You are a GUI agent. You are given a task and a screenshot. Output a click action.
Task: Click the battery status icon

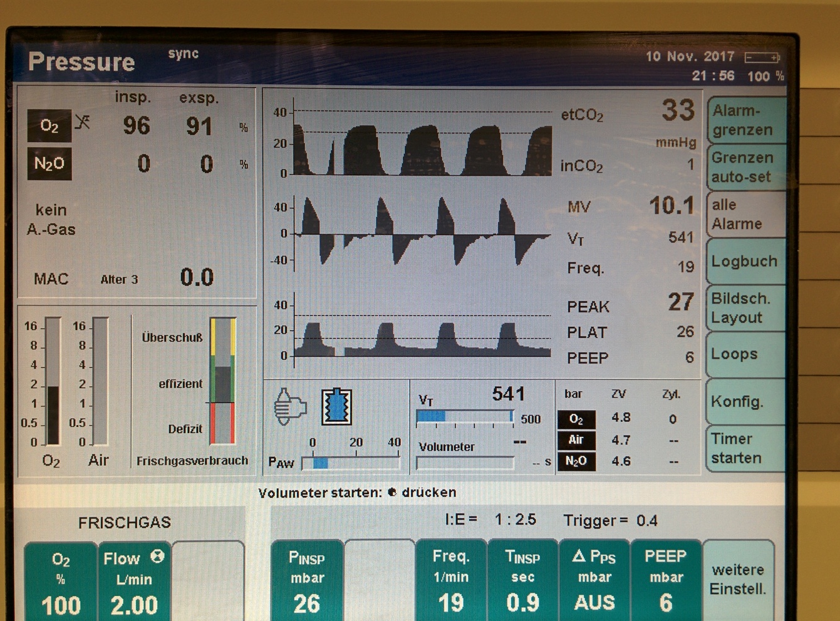point(762,58)
